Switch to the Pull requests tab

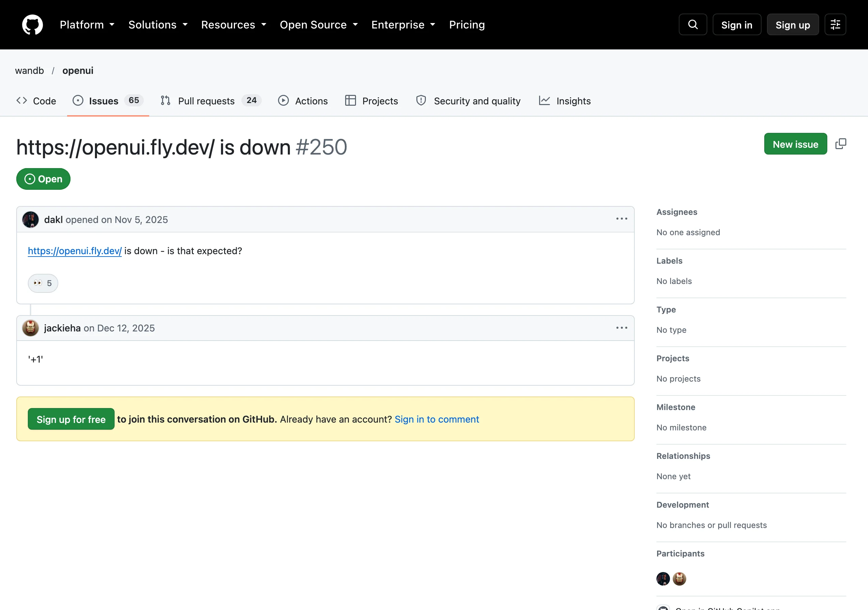click(x=211, y=101)
